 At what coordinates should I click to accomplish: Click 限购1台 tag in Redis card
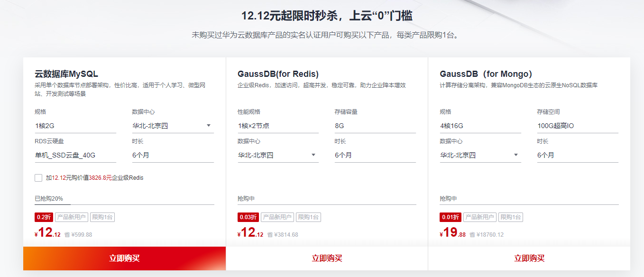(x=308, y=217)
